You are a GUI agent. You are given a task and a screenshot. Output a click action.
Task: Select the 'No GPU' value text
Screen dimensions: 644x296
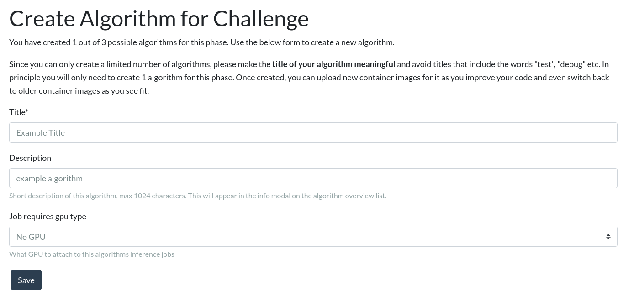coord(31,237)
